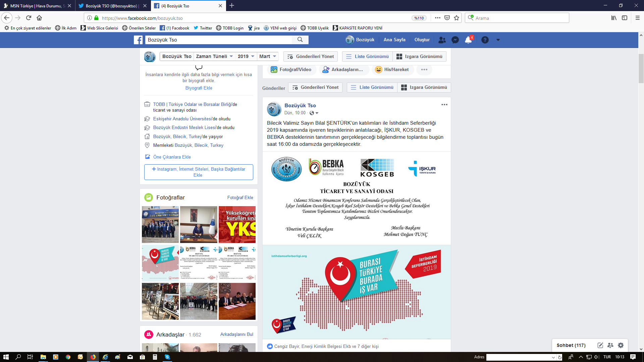Expand the Zaman Tüneli dropdown
The image size is (644, 362).
pos(214,56)
